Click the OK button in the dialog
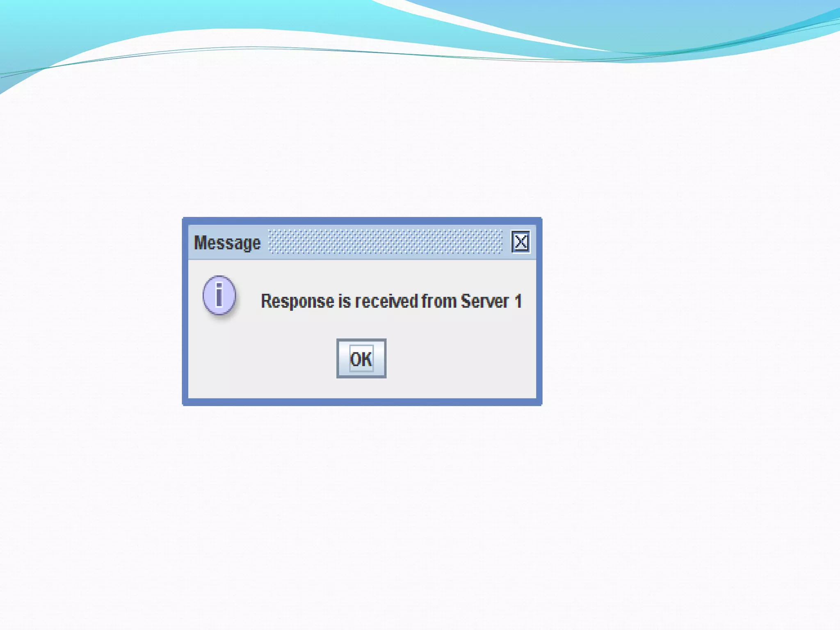The image size is (840, 630). click(x=361, y=358)
